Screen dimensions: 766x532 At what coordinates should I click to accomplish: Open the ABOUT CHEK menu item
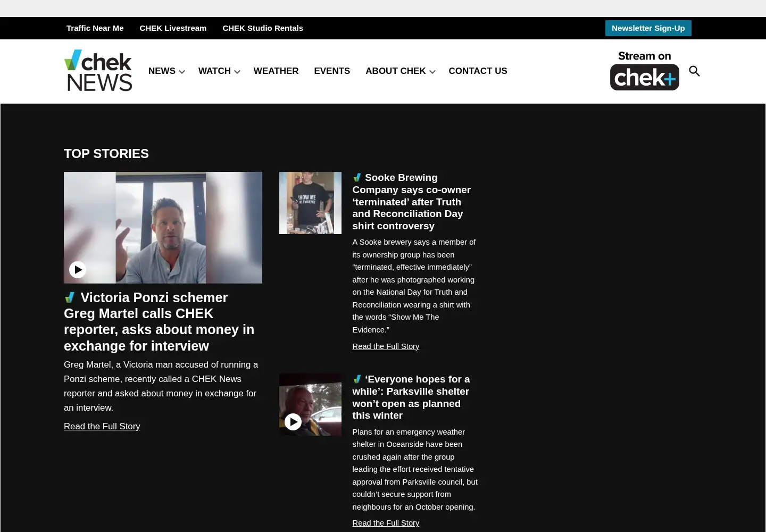point(395,71)
